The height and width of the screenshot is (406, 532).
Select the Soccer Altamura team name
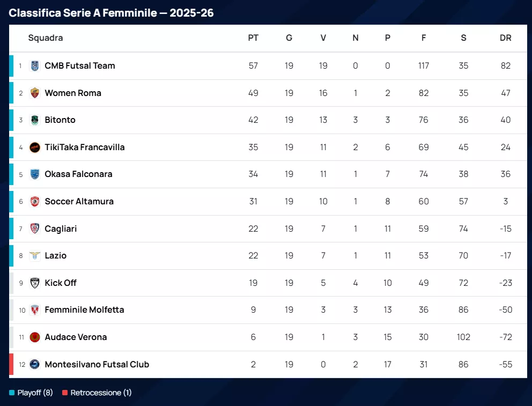coord(79,202)
